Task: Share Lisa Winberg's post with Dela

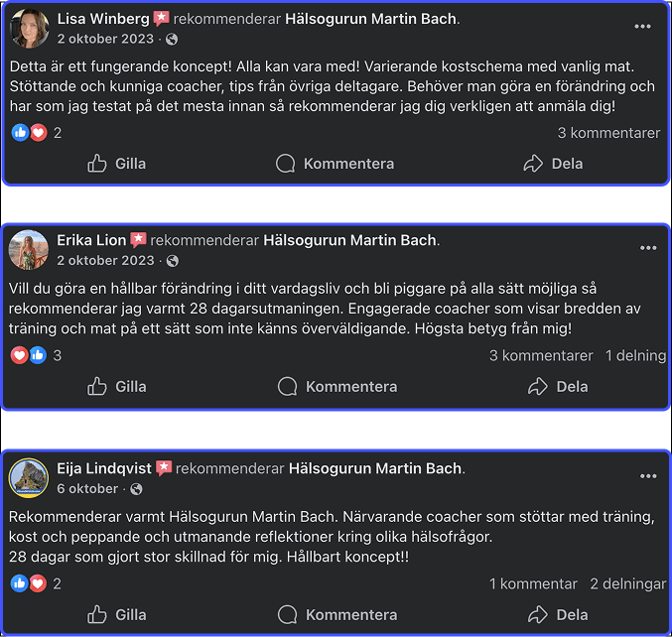Action: [x=552, y=164]
